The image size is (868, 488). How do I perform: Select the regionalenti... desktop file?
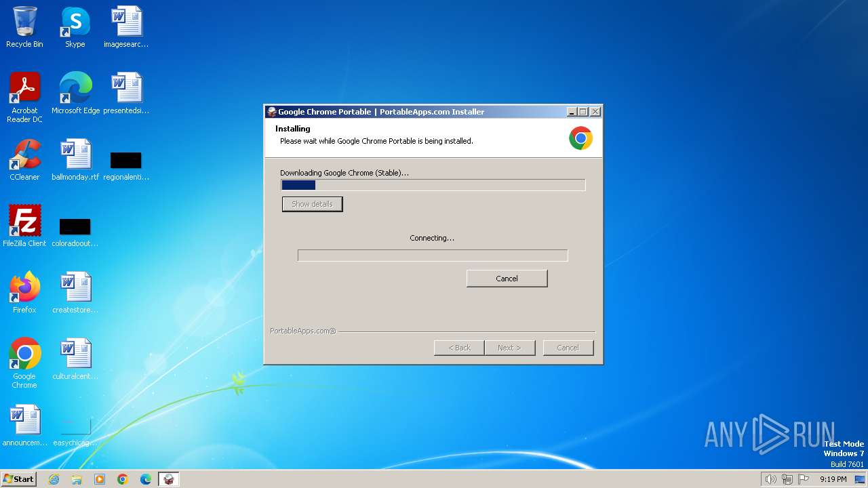tap(126, 165)
